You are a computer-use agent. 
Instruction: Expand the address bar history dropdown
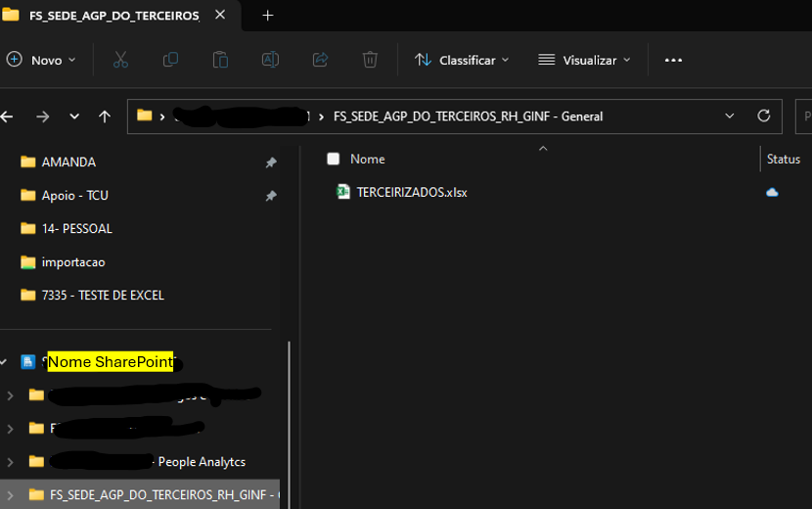pos(730,116)
